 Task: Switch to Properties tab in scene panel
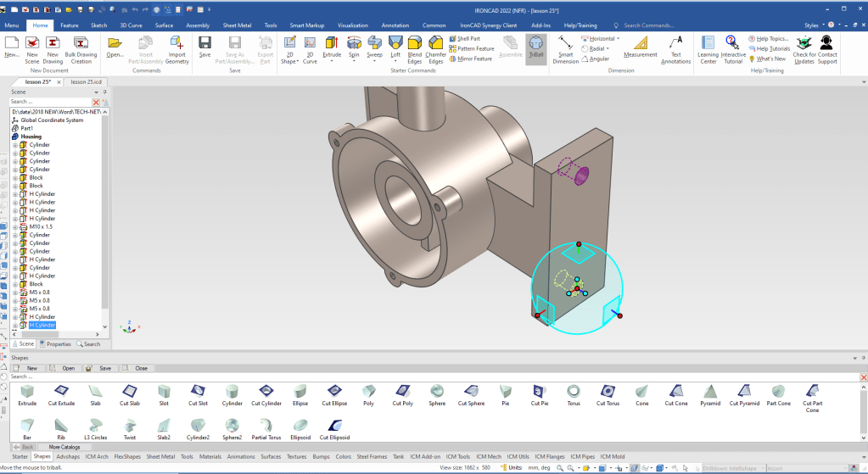click(56, 344)
